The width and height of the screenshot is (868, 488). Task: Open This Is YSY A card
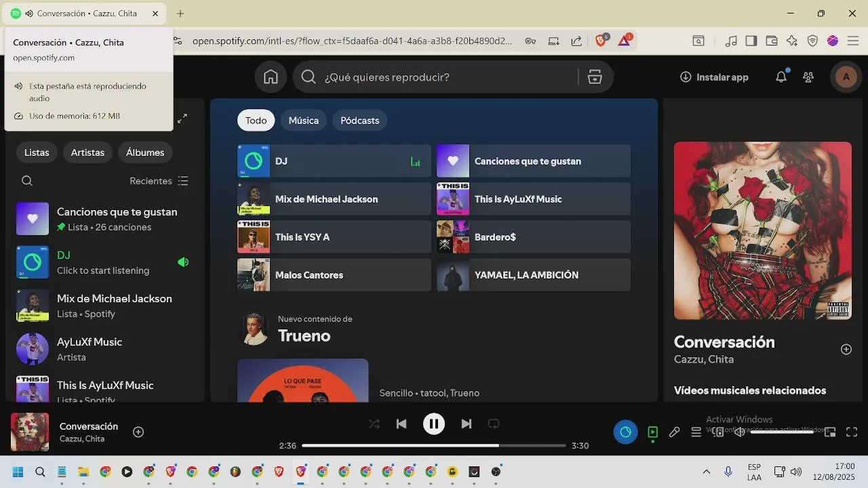pyautogui.click(x=334, y=237)
